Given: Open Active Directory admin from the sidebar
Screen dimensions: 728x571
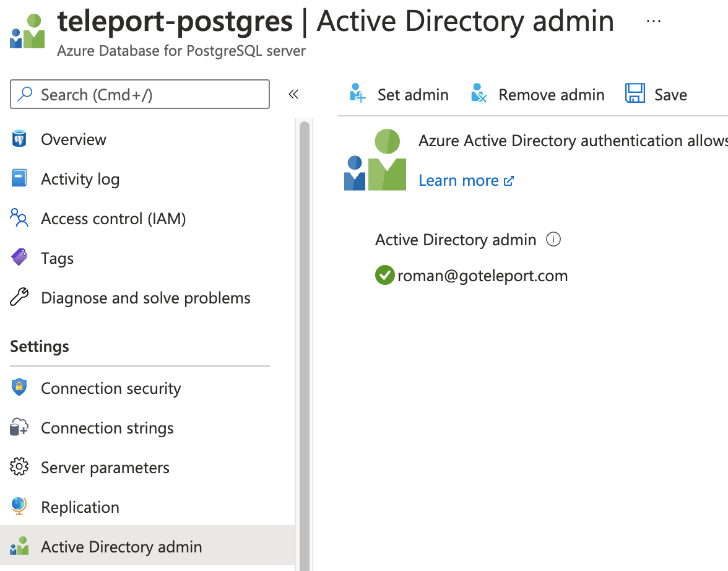Looking at the screenshot, I should click(x=121, y=546).
